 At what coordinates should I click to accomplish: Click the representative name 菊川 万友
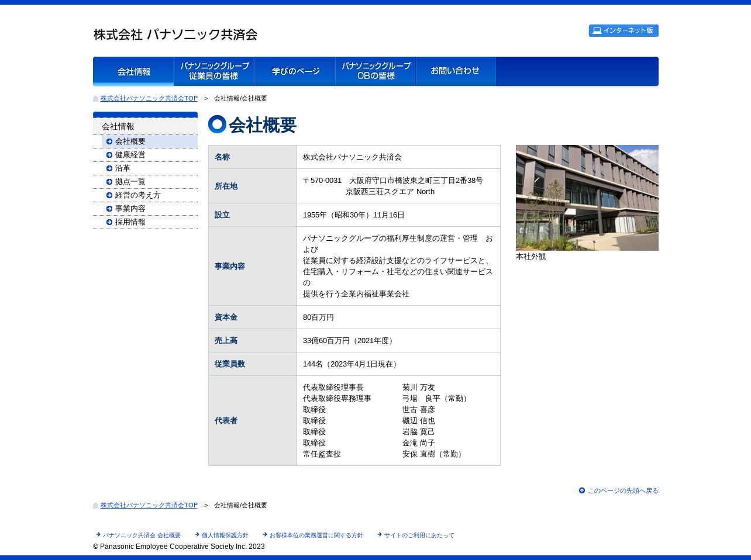pos(419,388)
